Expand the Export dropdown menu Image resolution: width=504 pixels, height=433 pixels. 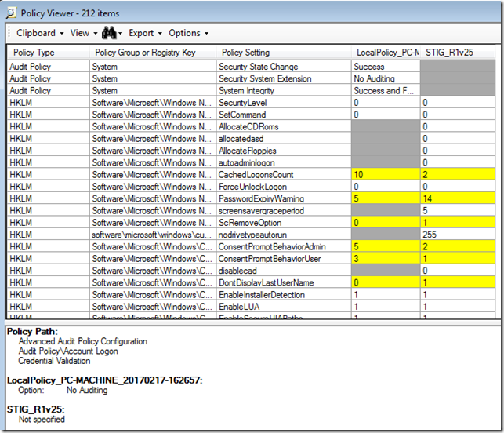tap(145, 33)
